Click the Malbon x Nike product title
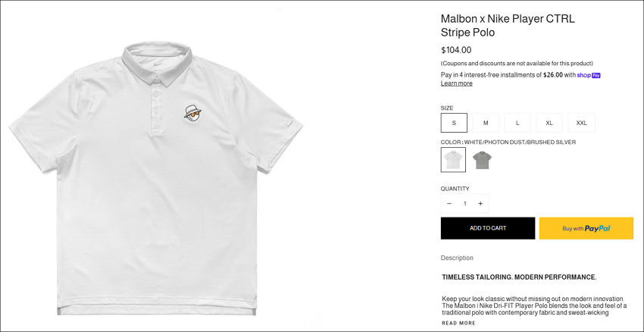Screen dimensions: 644x332 pos(508,25)
